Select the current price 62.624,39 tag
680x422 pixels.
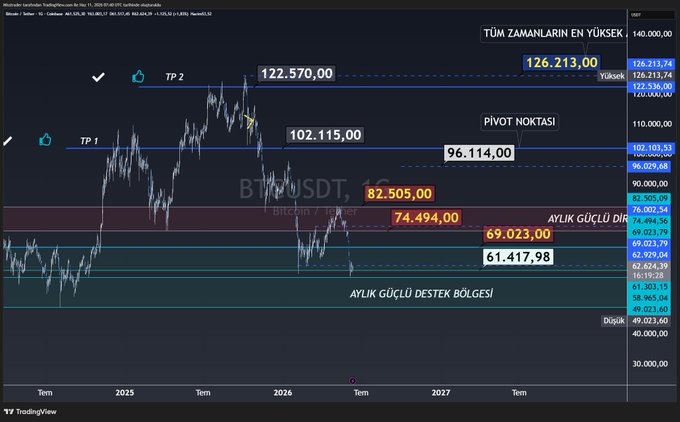[x=650, y=266]
